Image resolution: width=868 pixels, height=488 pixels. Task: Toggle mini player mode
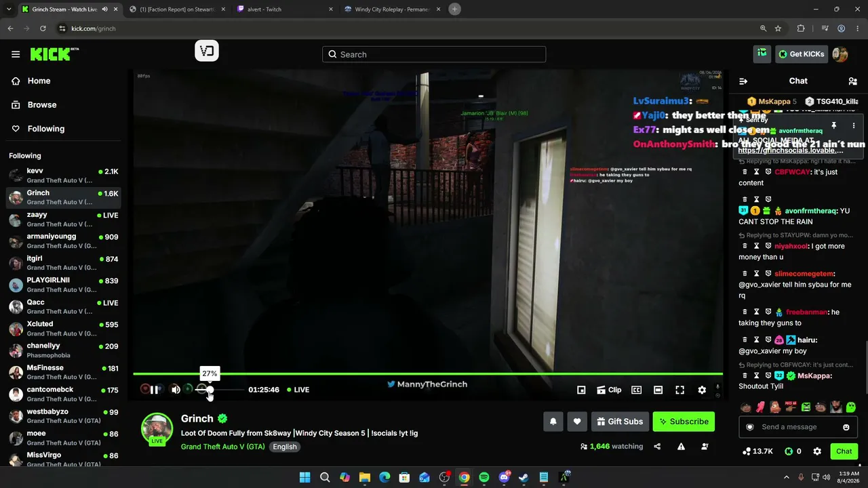click(x=581, y=390)
